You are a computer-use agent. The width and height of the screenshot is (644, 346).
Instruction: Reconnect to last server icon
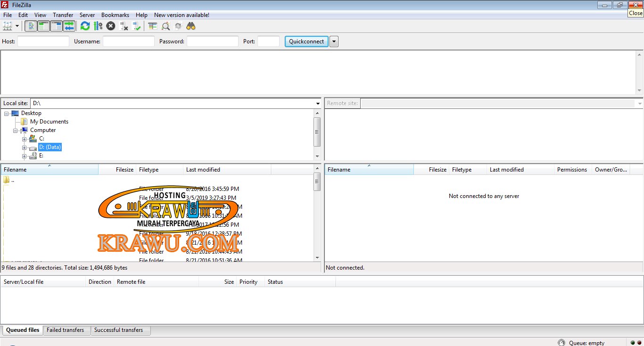(137, 26)
